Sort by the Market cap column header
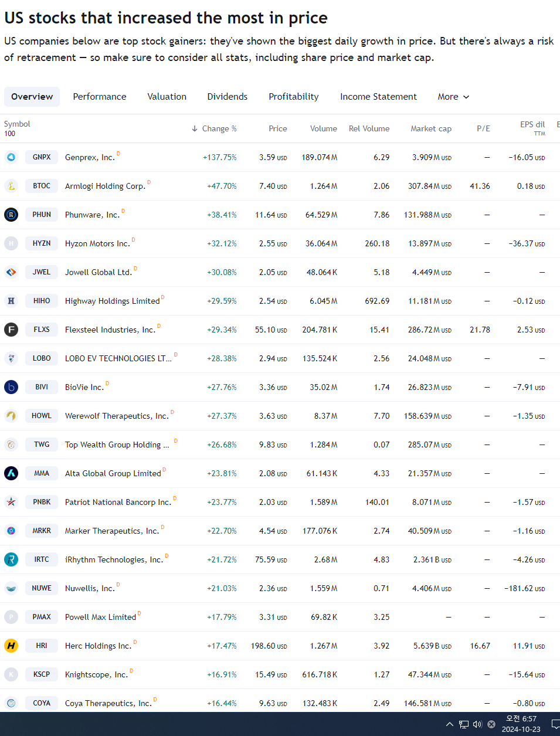560x736 pixels. (x=431, y=128)
